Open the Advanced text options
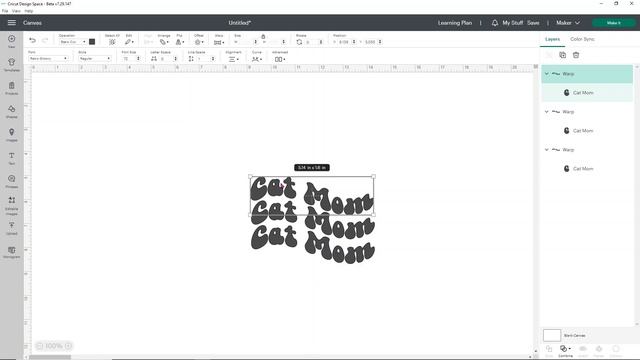 click(280, 59)
